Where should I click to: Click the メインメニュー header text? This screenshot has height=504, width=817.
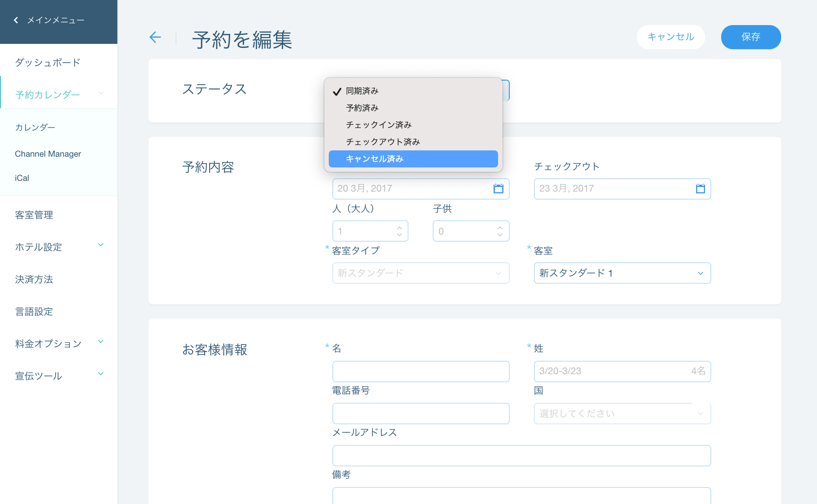coord(56,20)
